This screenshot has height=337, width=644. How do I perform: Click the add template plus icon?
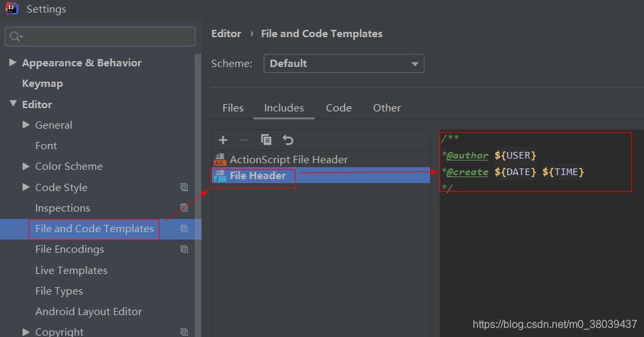[223, 140]
